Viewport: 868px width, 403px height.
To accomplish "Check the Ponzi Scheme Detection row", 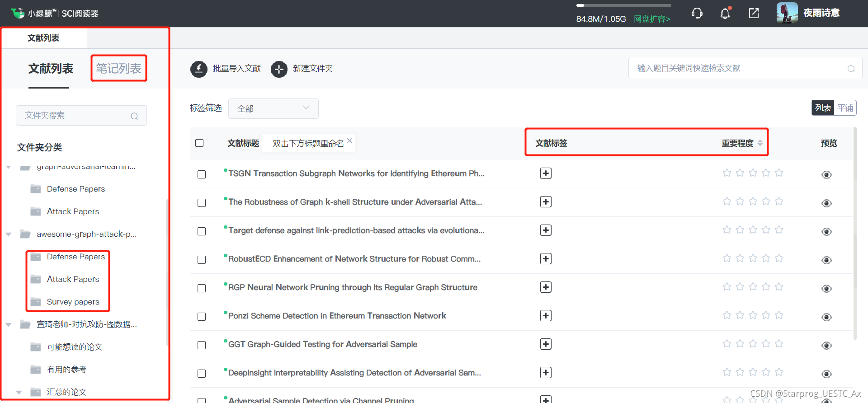I will pyautogui.click(x=202, y=317).
